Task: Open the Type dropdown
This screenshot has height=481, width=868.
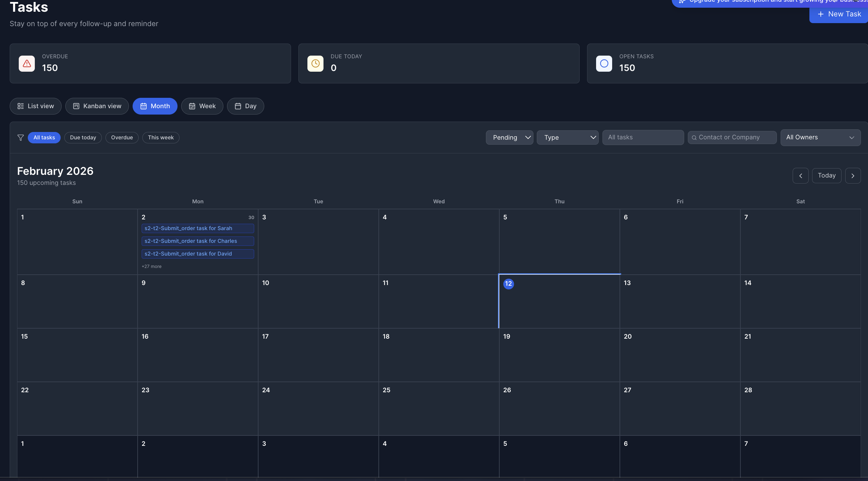Action: point(567,138)
